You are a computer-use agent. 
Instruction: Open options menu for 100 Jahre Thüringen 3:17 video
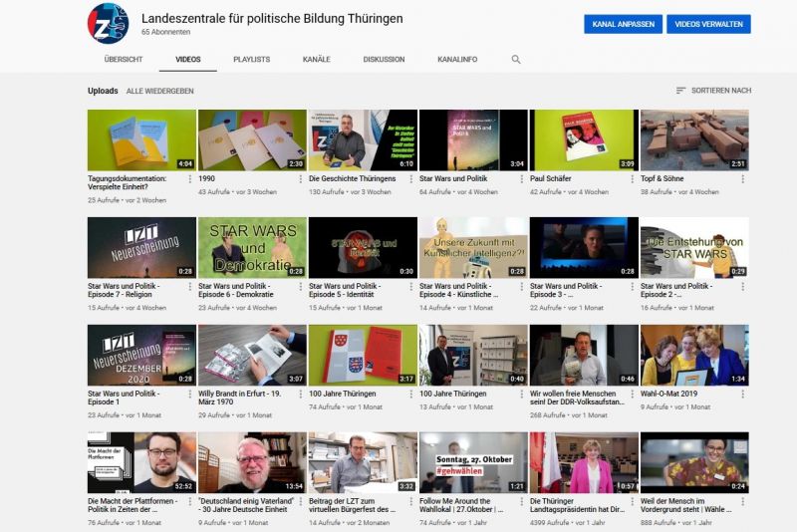pyautogui.click(x=411, y=394)
